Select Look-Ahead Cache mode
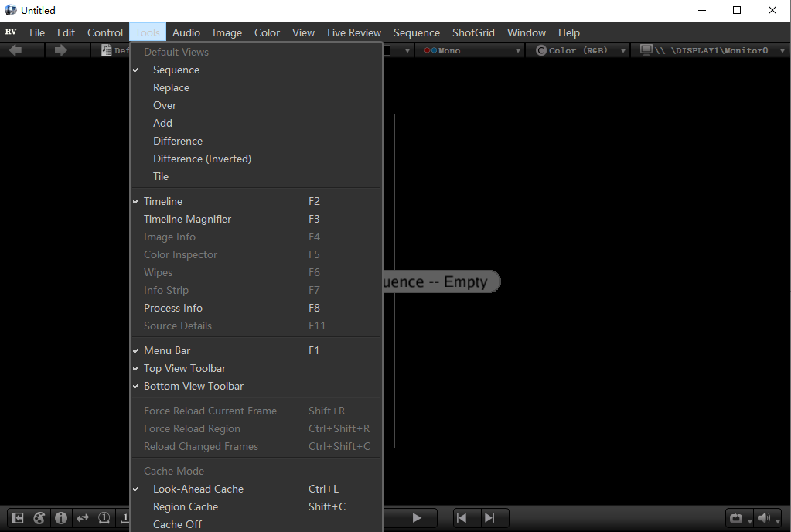The height and width of the screenshot is (532, 791). pos(198,489)
